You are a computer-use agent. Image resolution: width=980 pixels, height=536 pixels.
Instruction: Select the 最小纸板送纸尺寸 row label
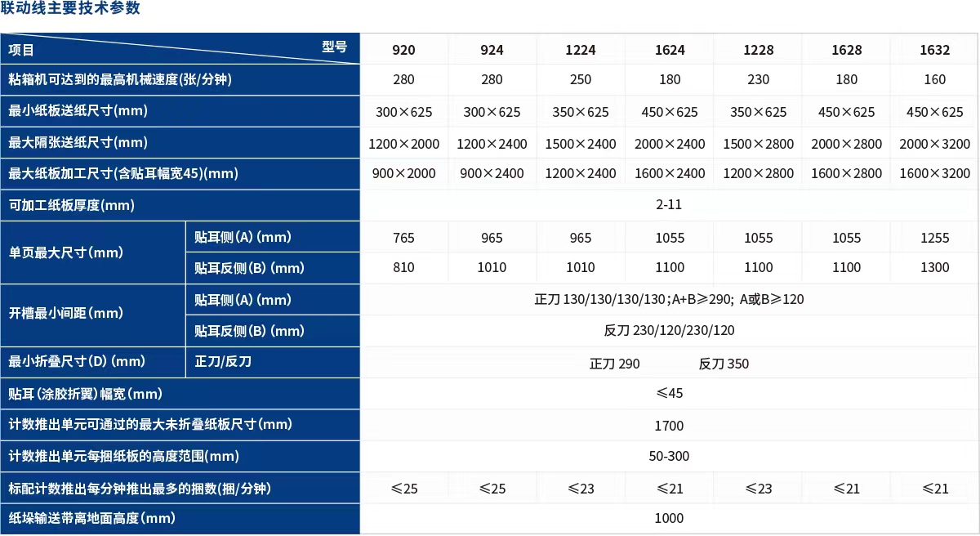pyautogui.click(x=78, y=111)
